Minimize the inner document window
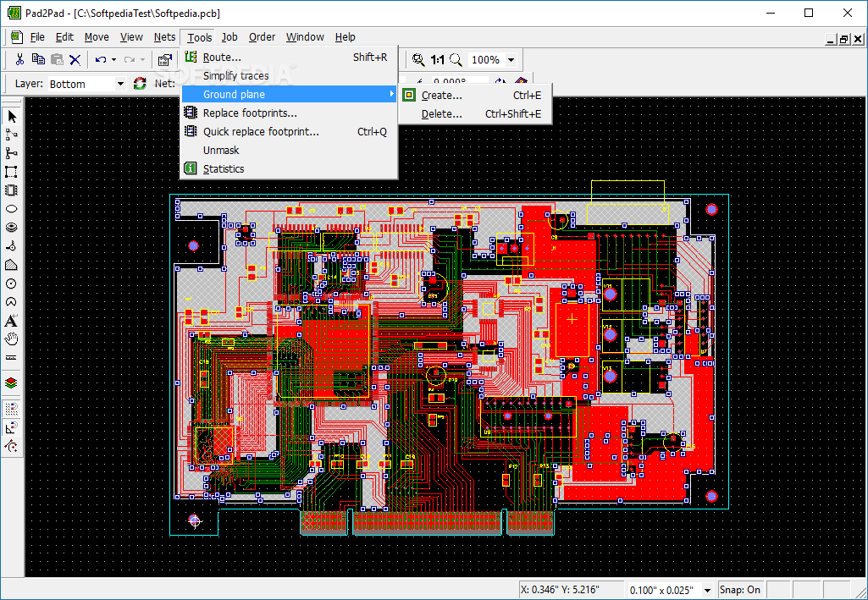Image resolution: width=868 pixels, height=600 pixels. click(831, 39)
